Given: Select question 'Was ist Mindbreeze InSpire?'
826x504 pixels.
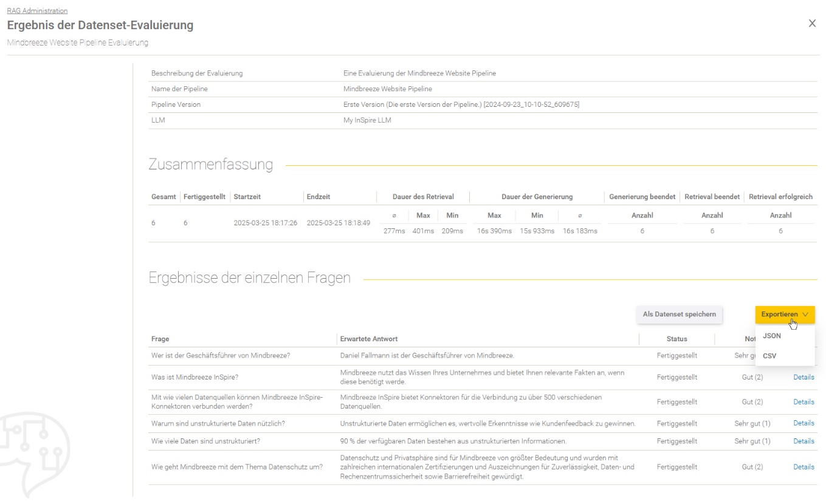Looking at the screenshot, I should pos(194,377).
